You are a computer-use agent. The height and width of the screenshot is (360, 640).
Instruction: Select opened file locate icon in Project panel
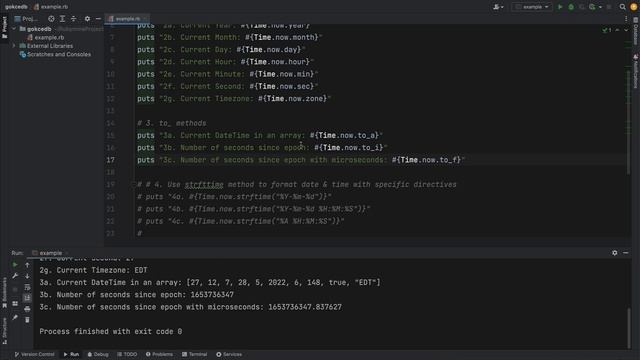click(x=51, y=19)
